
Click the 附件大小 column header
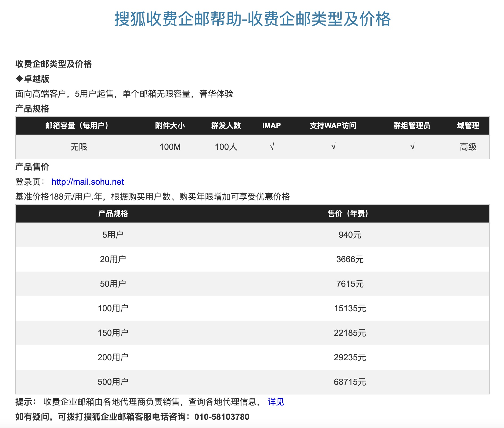coord(170,126)
